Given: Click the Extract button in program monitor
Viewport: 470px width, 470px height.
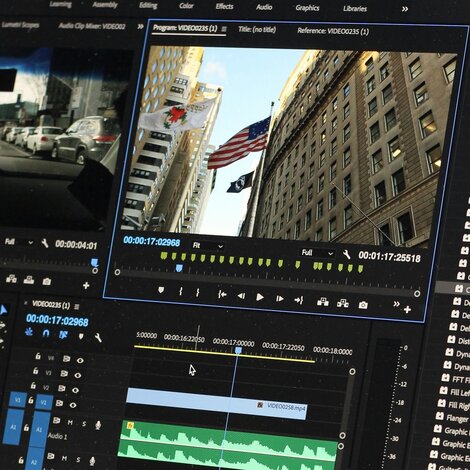Looking at the screenshot, I should 343,303.
